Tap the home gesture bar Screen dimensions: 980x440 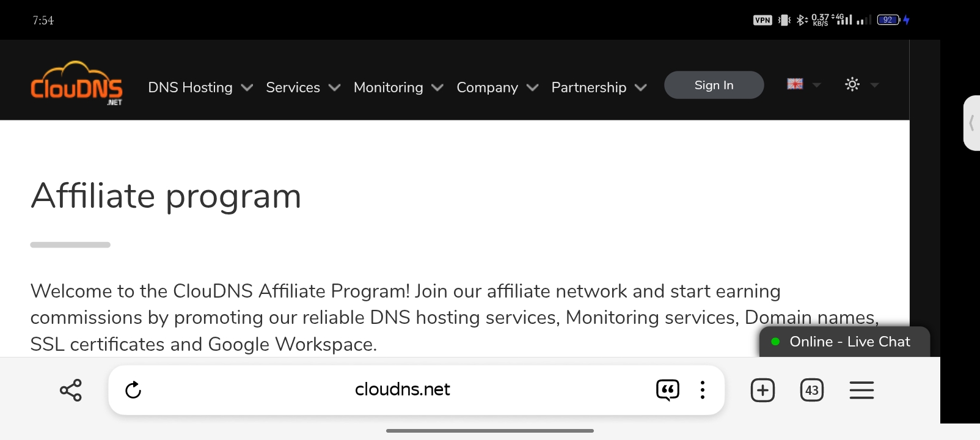tap(490, 431)
